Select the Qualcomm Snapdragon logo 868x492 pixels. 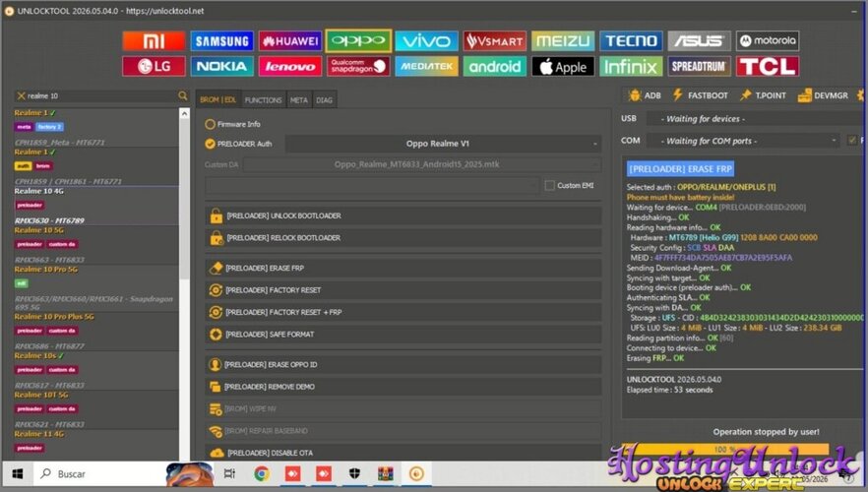(358, 66)
